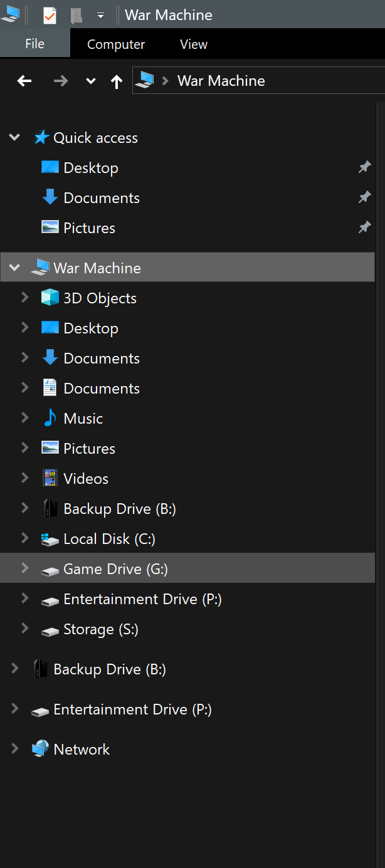Select the Local Disk (C:) label
The width and height of the screenshot is (385, 868).
(110, 539)
